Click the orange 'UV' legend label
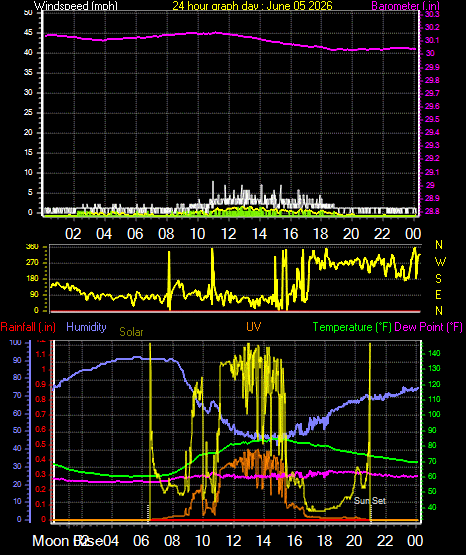 254,327
